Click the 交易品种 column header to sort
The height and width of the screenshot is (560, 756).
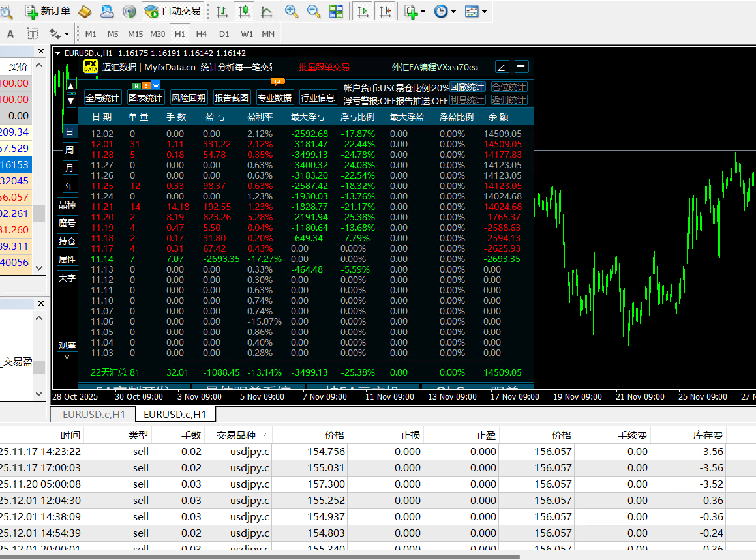[x=236, y=435]
